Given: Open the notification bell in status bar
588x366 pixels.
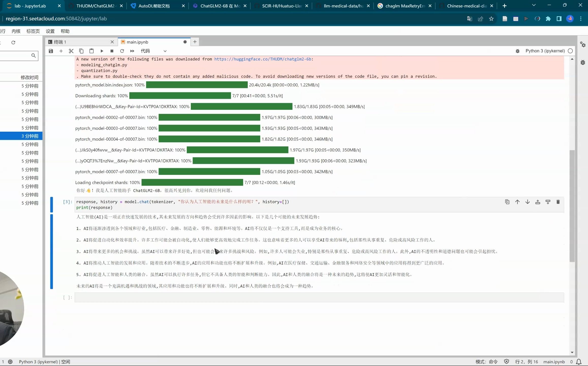Looking at the screenshot, I should 579,362.
